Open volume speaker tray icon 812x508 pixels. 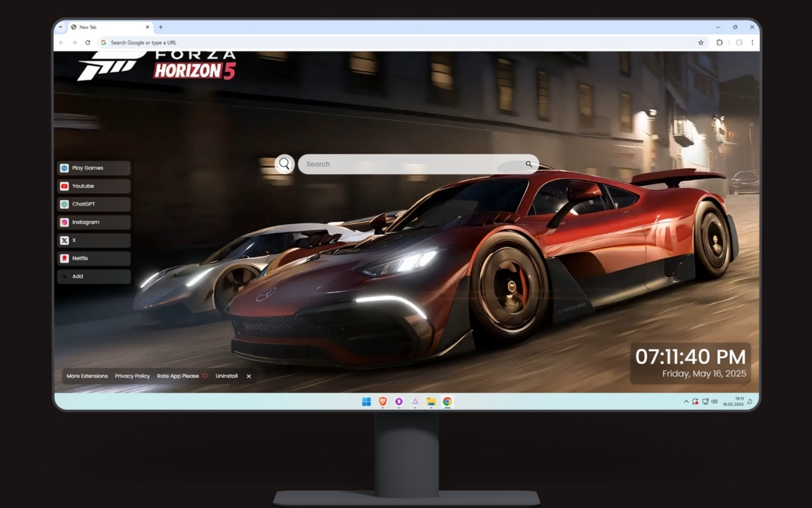[714, 402]
